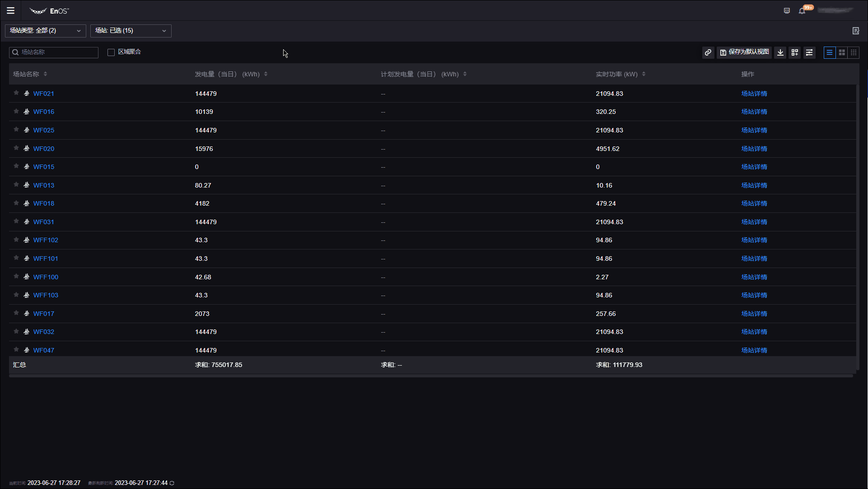Favorite the WF021 station star
The height and width of the screenshot is (489, 868).
[x=16, y=93]
